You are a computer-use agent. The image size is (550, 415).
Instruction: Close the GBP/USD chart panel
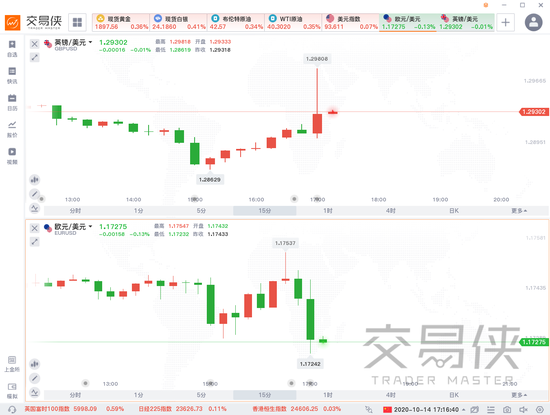(34, 44)
